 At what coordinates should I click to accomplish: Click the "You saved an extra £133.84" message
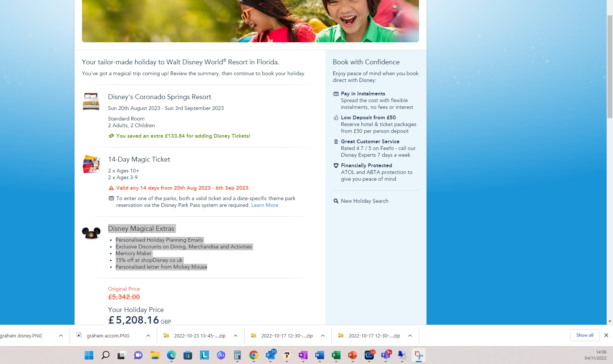click(183, 136)
